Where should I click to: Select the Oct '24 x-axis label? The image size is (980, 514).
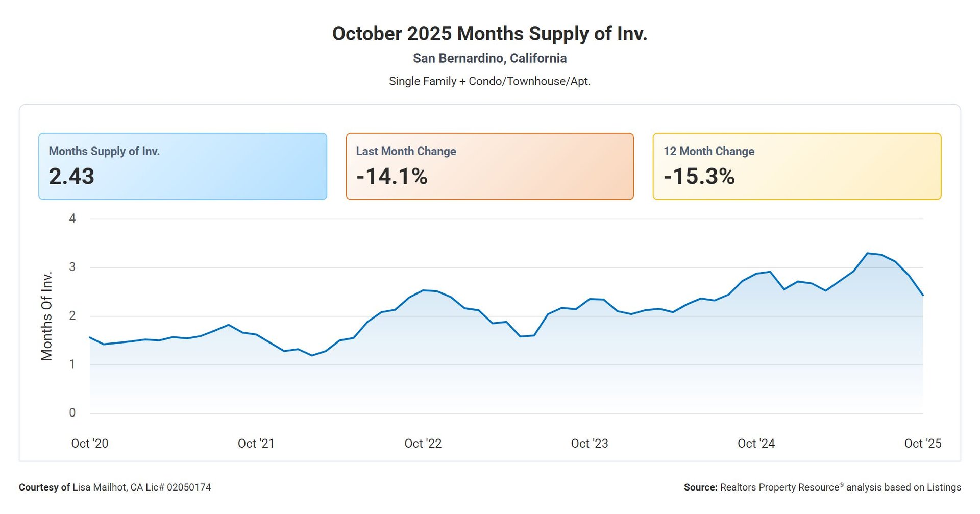pos(756,444)
